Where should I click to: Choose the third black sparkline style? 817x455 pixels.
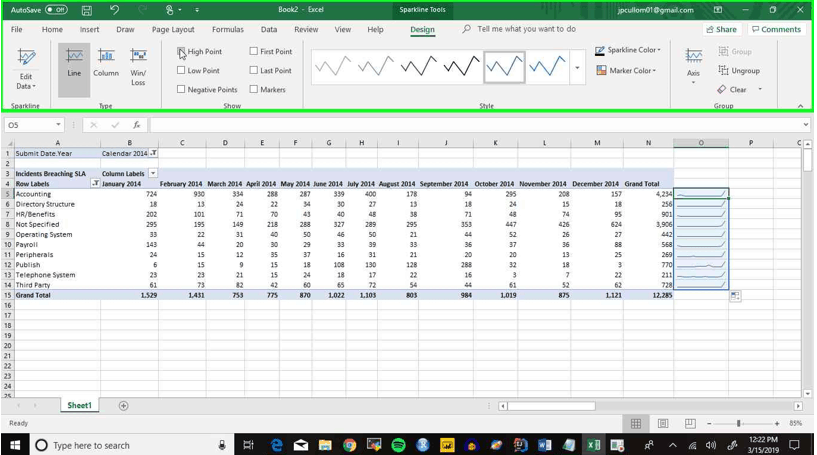[419, 67]
